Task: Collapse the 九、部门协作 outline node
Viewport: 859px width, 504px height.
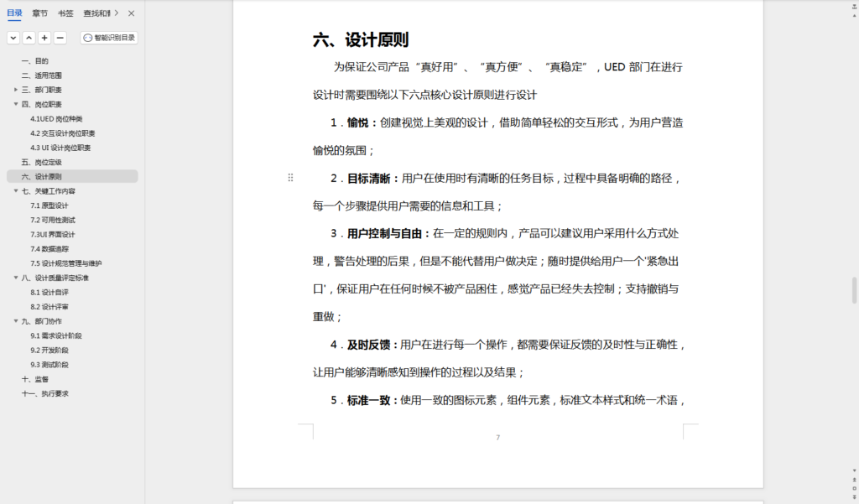Action: [16, 321]
